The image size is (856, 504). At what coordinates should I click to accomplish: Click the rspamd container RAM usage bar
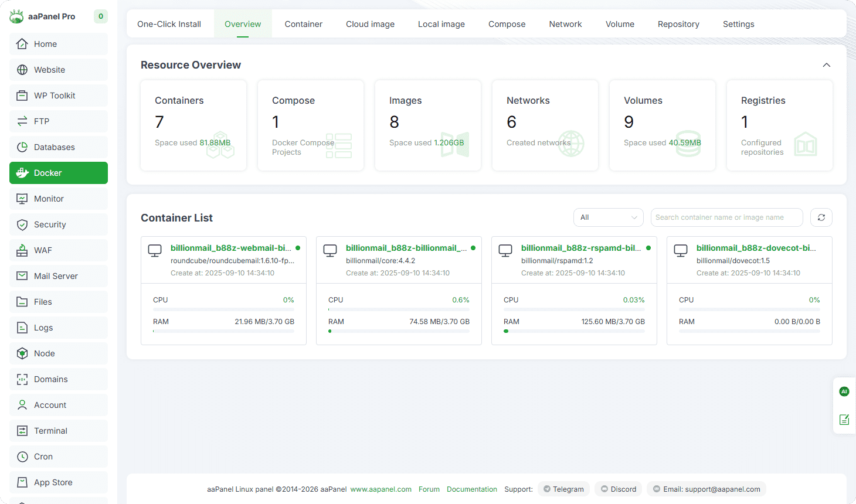pos(573,331)
